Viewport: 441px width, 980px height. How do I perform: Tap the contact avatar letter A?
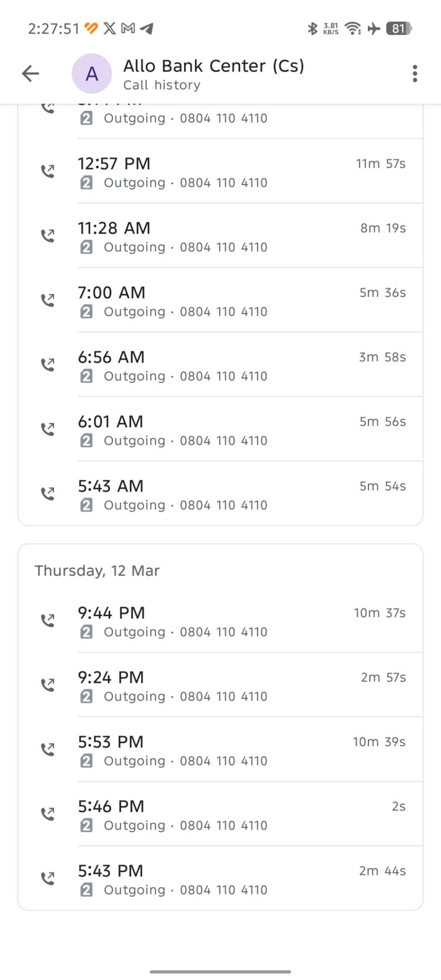[92, 73]
